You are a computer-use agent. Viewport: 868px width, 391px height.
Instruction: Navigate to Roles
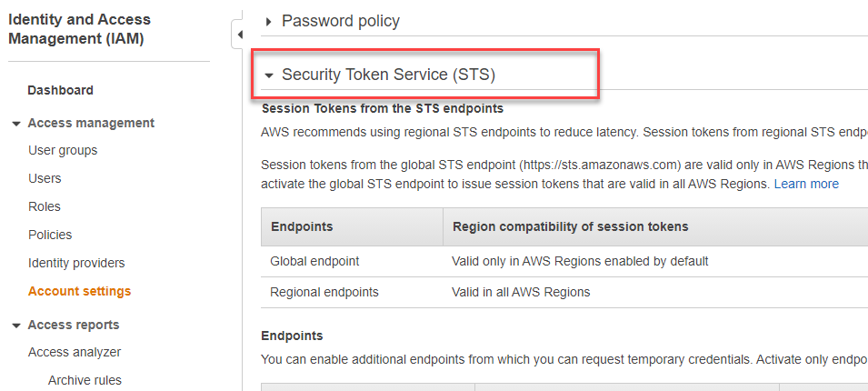click(x=45, y=206)
